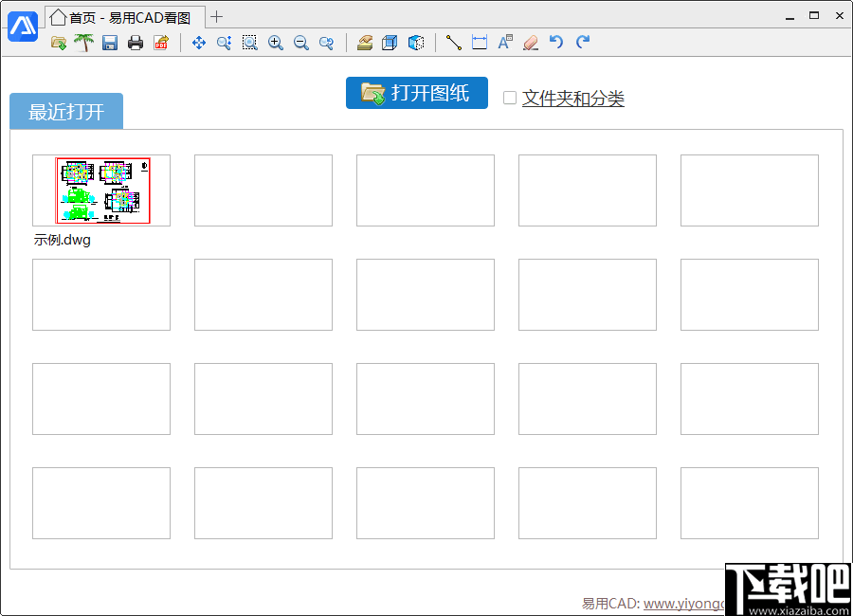Click the Save diskette icon
The height and width of the screenshot is (616, 853).
109,43
